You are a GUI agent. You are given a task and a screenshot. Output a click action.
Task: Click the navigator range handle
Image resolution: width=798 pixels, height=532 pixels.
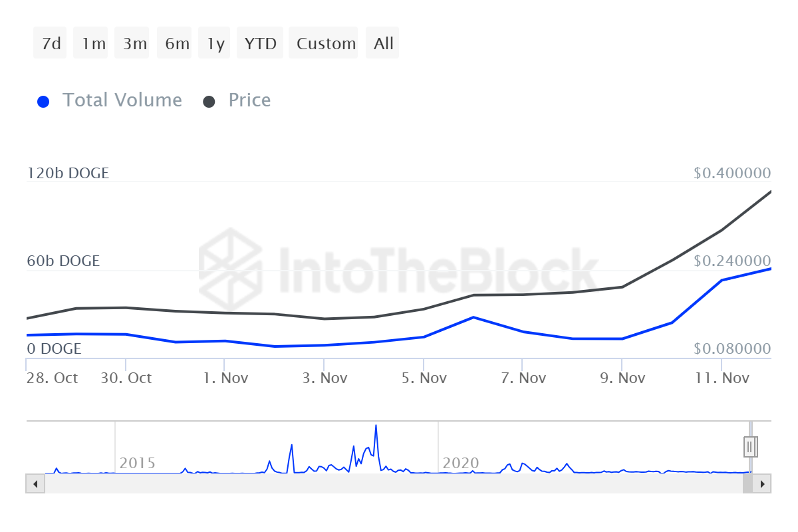pos(749,446)
